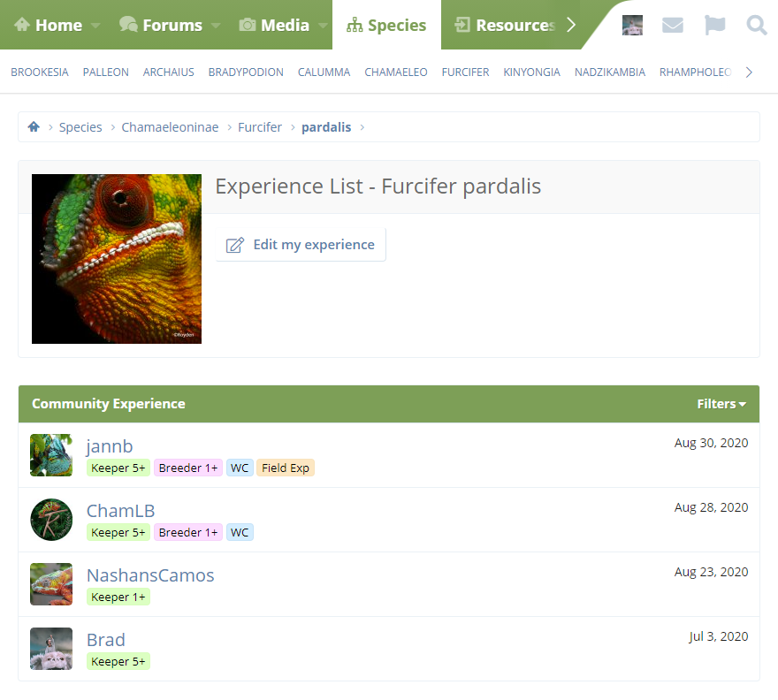Open the Media tab
The width and height of the screenshot is (778, 700).
275,26
